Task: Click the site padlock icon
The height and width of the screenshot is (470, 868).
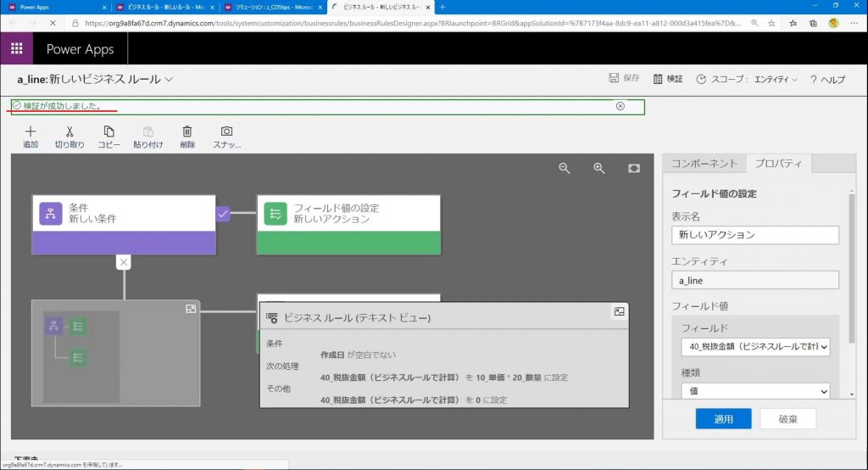Action: pyautogui.click(x=75, y=23)
